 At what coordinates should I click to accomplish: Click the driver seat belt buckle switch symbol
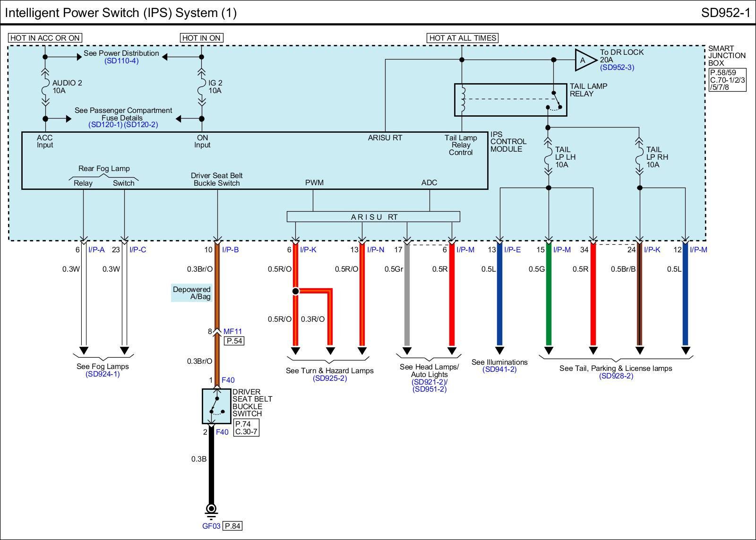(216, 406)
